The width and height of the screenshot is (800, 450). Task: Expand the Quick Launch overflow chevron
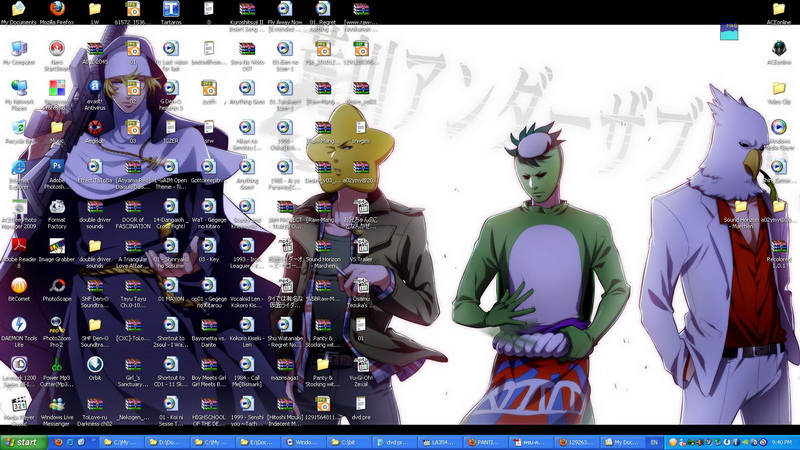coord(93,441)
